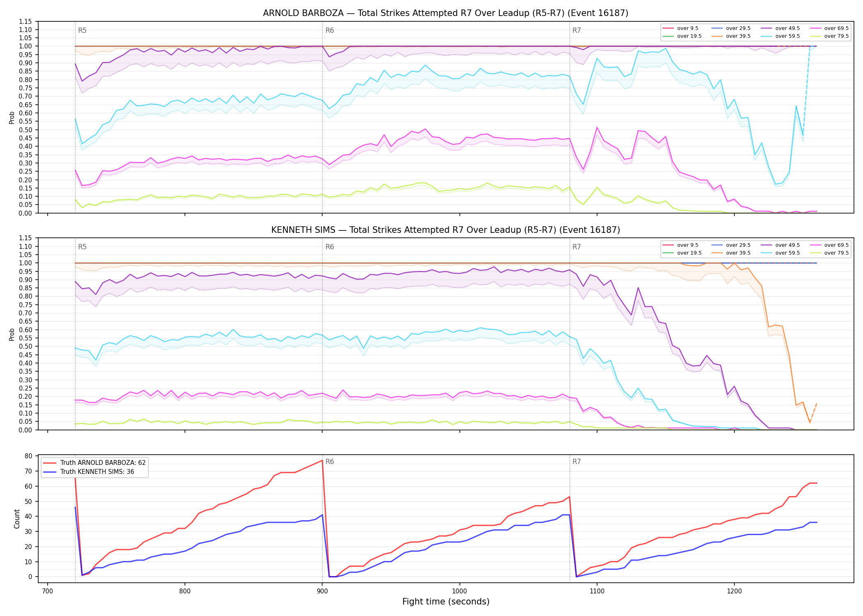Click the KENNETH SIMS chart title
The width and height of the screenshot is (863, 616).
[x=445, y=230]
